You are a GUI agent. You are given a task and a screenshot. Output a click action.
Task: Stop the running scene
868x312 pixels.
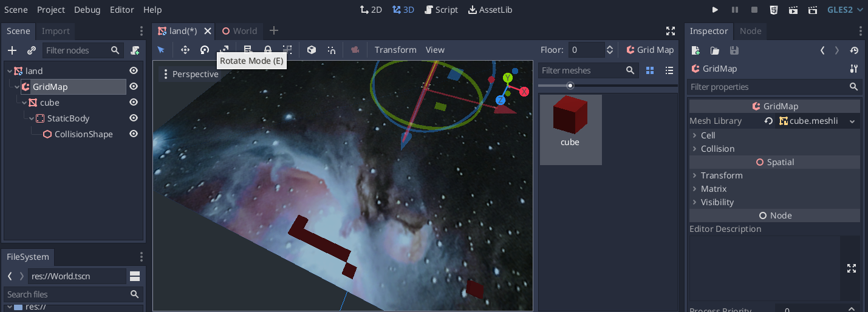pos(754,10)
